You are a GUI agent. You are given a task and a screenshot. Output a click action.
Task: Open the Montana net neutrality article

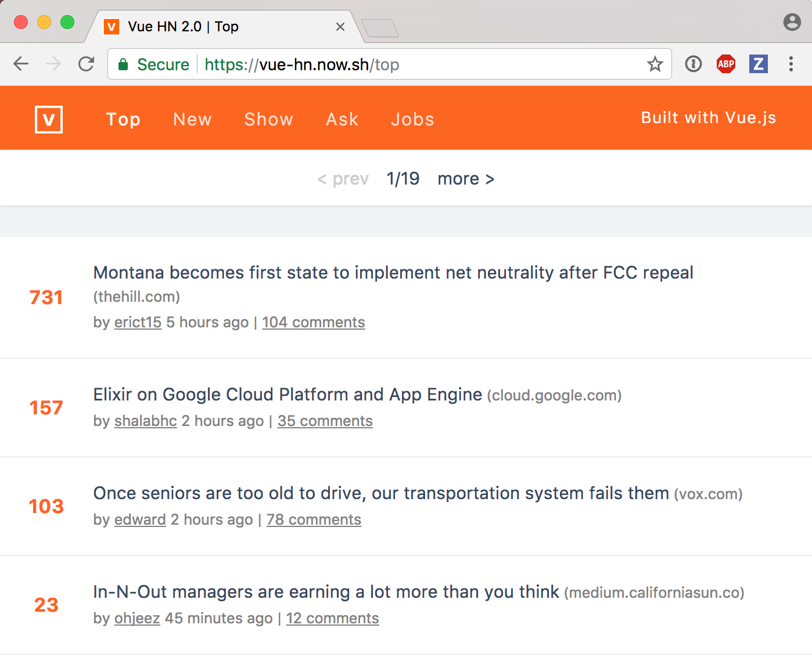[x=393, y=272]
